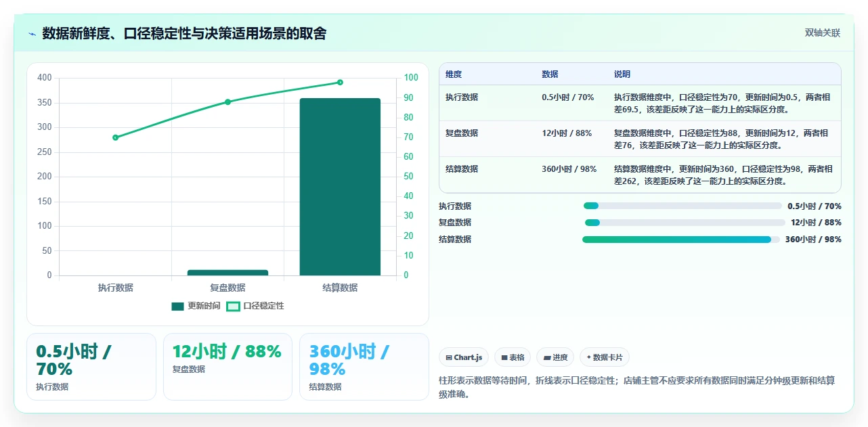Image resolution: width=868 pixels, height=427 pixels.
Task: Click the 结算数据 x-axis label
Action: click(340, 288)
